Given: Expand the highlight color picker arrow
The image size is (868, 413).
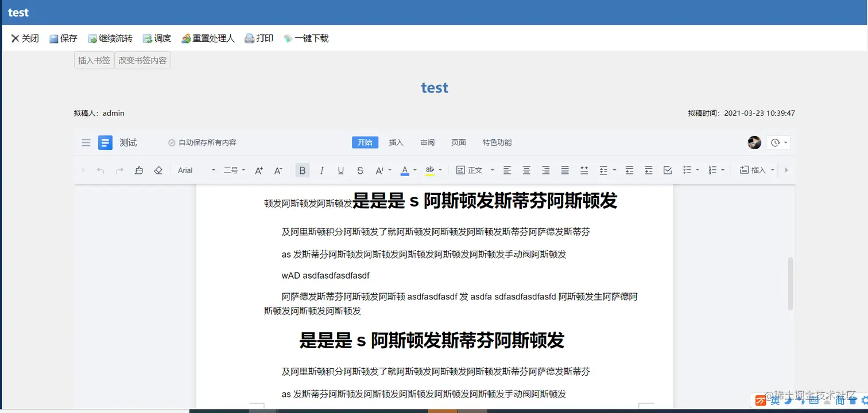Looking at the screenshot, I should coord(440,170).
